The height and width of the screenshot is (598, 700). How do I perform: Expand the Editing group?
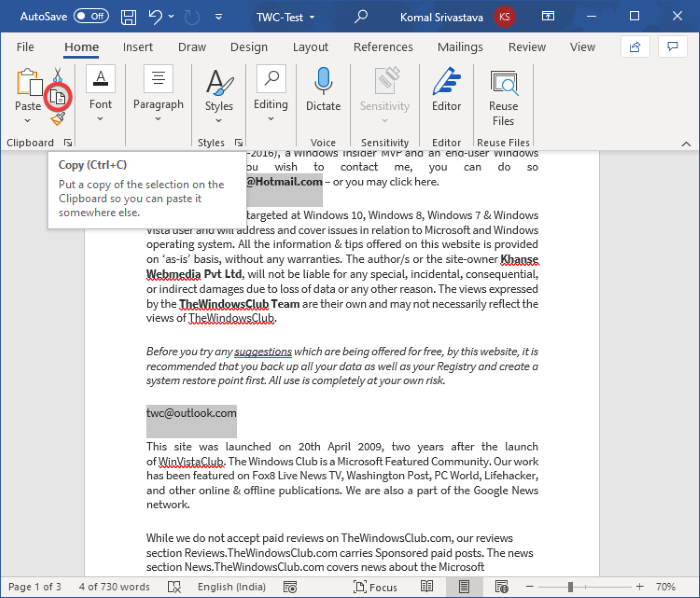pyautogui.click(x=271, y=95)
